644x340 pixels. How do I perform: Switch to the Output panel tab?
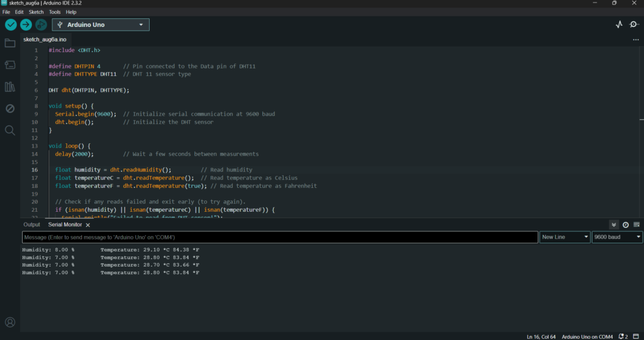point(31,224)
